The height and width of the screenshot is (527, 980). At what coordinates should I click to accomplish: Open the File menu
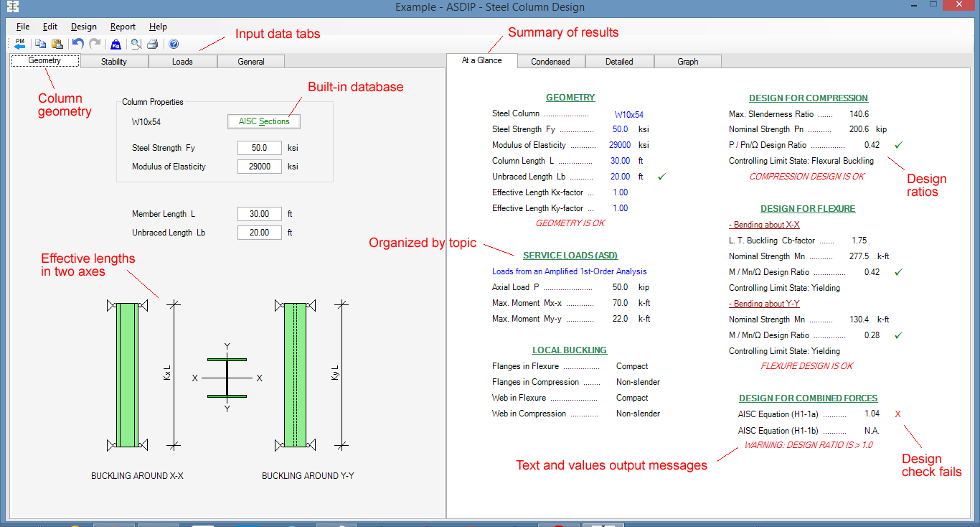coord(23,27)
